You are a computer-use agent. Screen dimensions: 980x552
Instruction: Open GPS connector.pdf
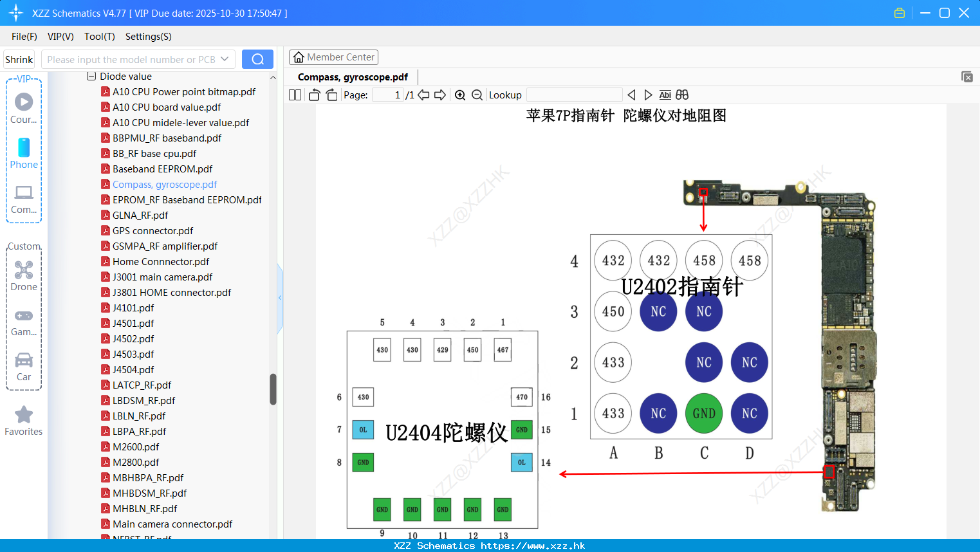point(153,231)
